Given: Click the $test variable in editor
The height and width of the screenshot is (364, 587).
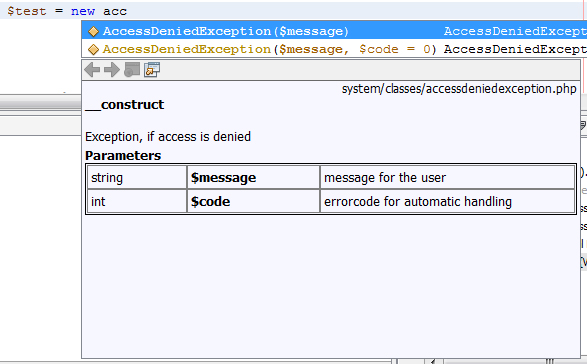Looking at the screenshot, I should point(27,11).
